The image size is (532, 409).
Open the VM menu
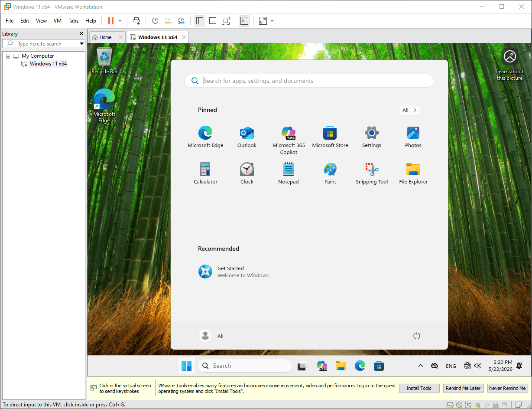[x=58, y=21]
